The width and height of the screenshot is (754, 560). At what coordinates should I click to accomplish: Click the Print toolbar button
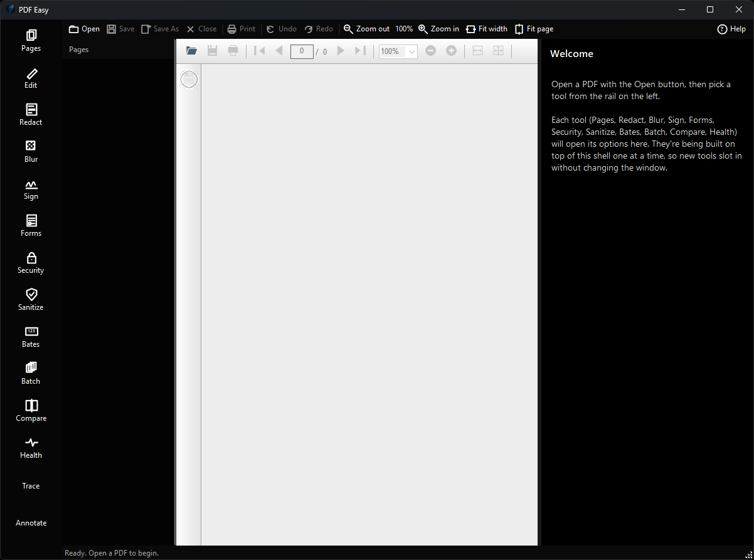[242, 29]
